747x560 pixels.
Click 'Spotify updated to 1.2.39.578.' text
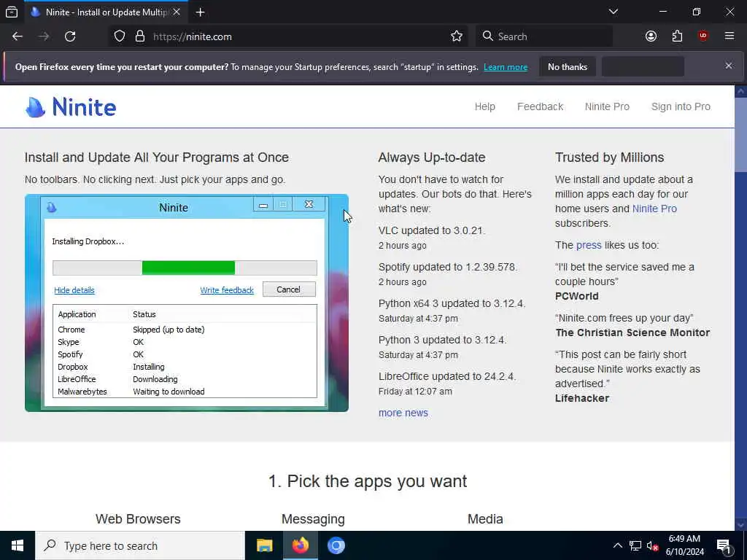(x=448, y=267)
